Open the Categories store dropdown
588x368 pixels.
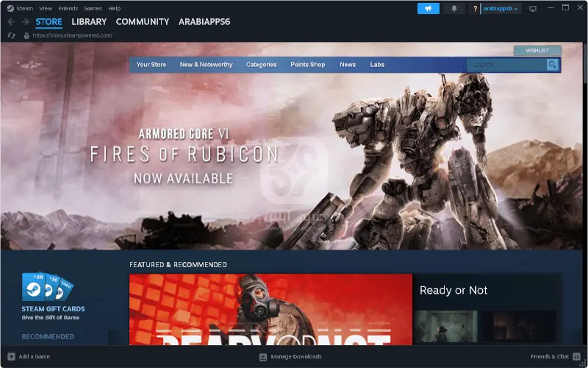pyautogui.click(x=261, y=65)
